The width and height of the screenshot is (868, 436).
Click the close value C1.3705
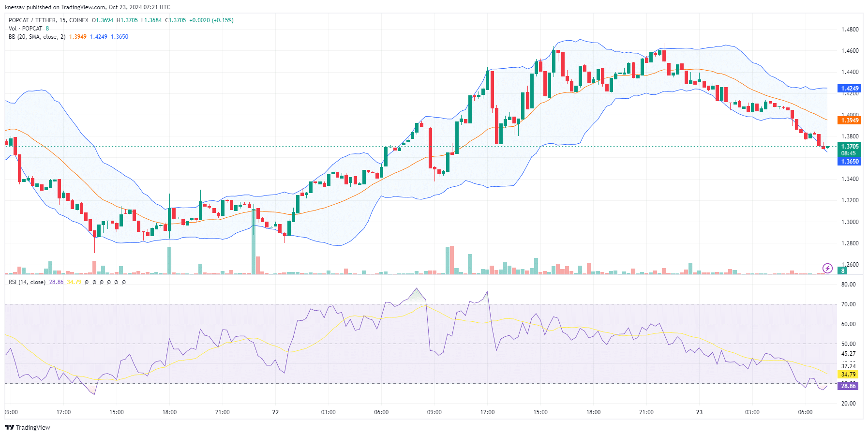(176, 20)
